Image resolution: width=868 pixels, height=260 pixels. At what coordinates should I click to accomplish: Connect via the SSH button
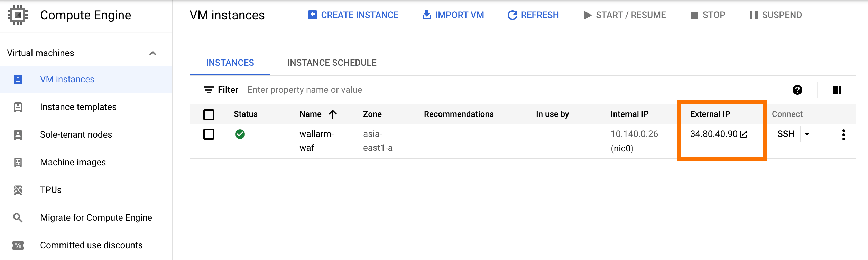pyautogui.click(x=786, y=134)
